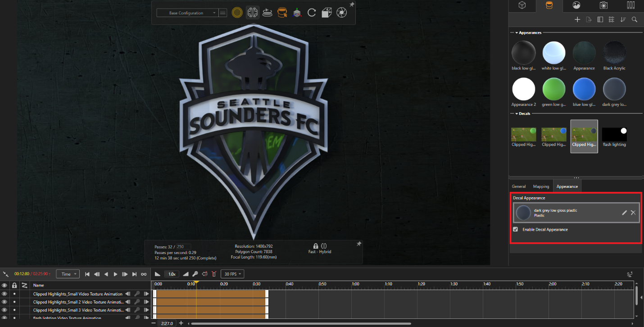Toggle visibility of Clipped Highlights_Small 2 animation
Image resolution: width=644 pixels, height=327 pixels.
tap(5, 302)
